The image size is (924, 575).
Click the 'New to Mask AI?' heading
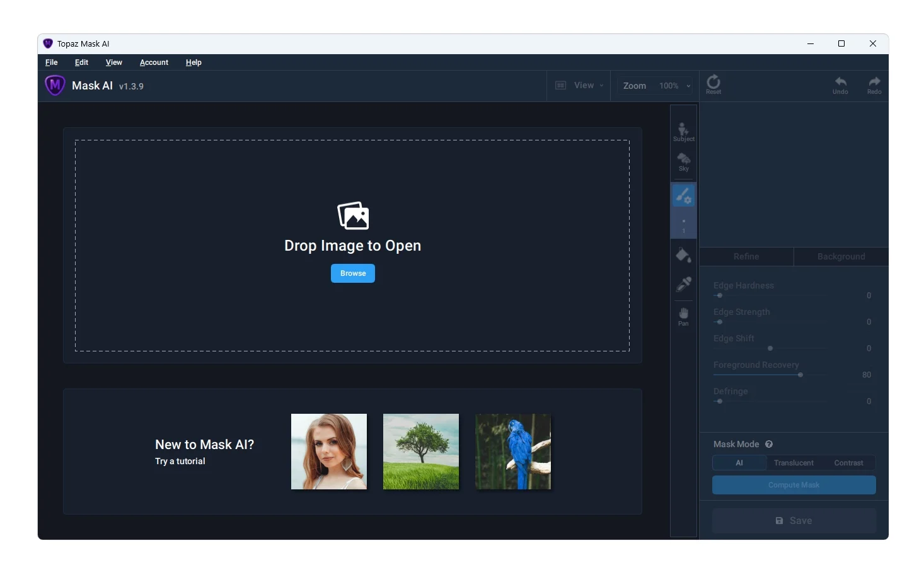coord(205,445)
